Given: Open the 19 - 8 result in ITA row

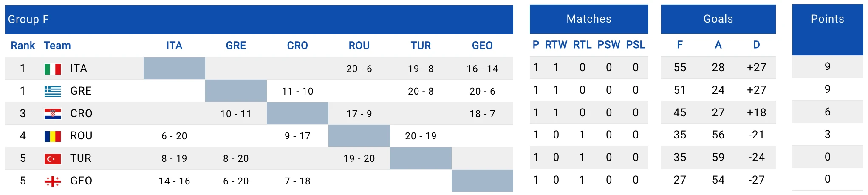Looking at the screenshot, I should tap(421, 69).
